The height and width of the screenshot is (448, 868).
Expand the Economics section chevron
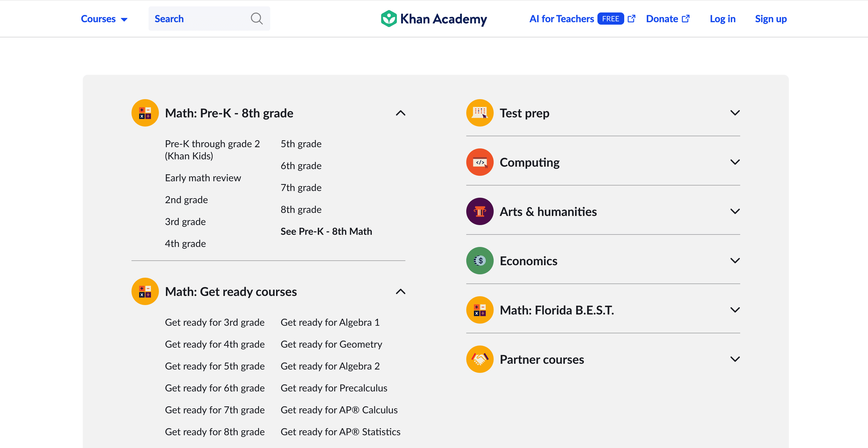(x=735, y=260)
